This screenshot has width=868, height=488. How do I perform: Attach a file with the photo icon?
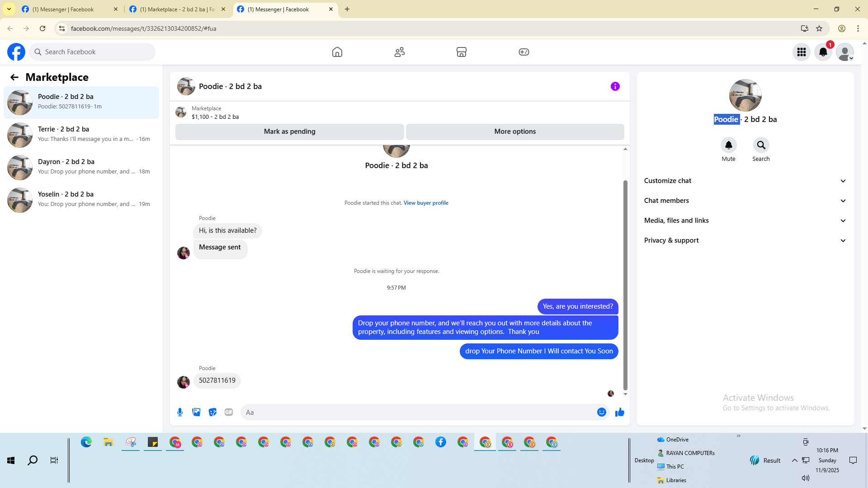pyautogui.click(x=196, y=412)
